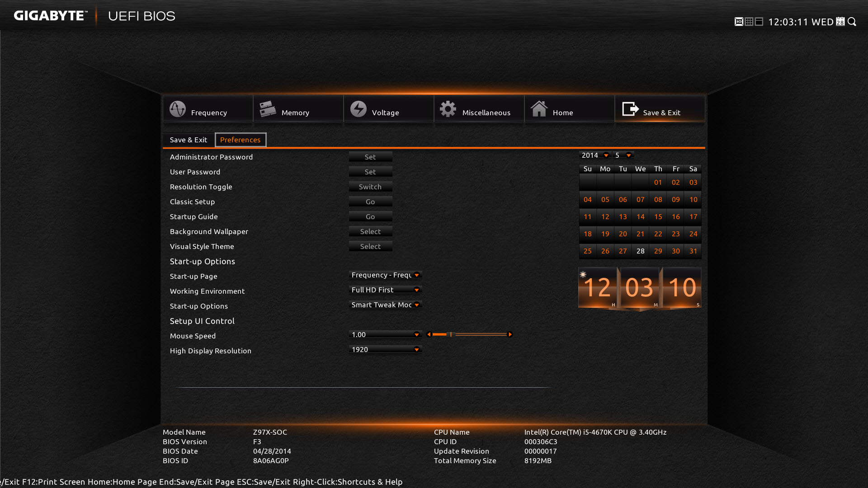Screen dimensions: 868x488
Task: Click the left arrow of Mouse Speed slider
Action: [x=429, y=335]
